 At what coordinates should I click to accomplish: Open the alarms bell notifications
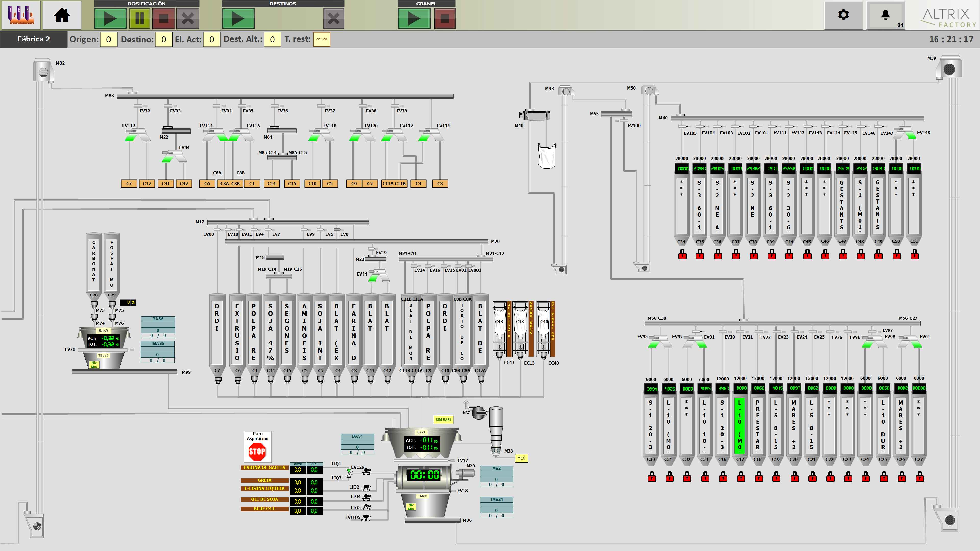coord(885,15)
